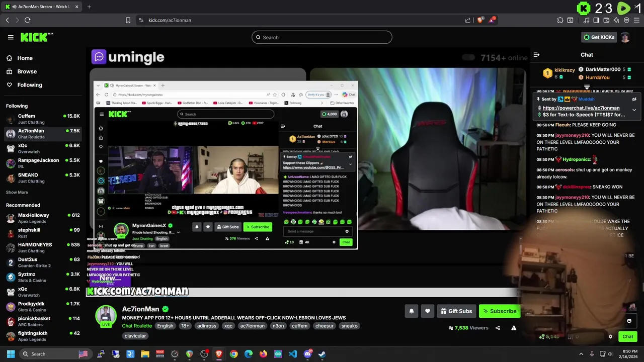
Task: Send message with Chat button
Action: [627, 337]
